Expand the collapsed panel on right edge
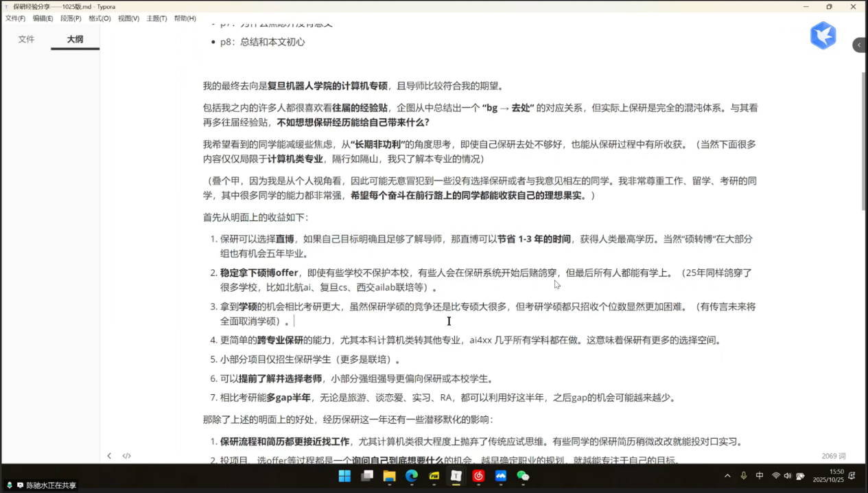This screenshot has height=493, width=868. [x=859, y=45]
